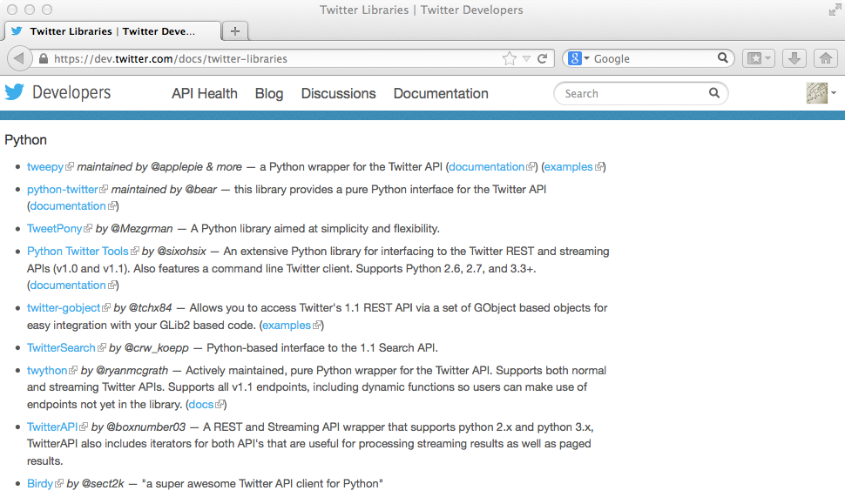The height and width of the screenshot is (504, 845).
Task: Click the external-link icon after TwitterAPI
Action: pyautogui.click(x=84, y=427)
